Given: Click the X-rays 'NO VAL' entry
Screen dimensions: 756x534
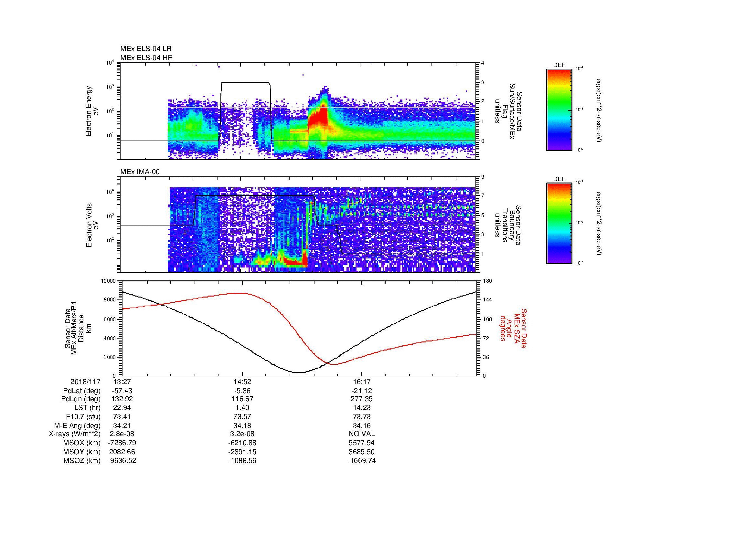Looking at the screenshot, I should click(362, 434).
